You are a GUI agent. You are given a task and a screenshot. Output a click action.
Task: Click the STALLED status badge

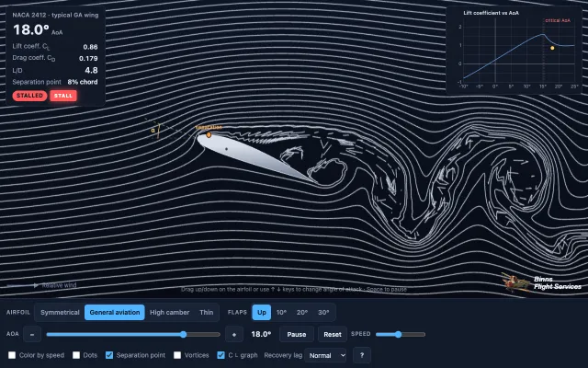[x=29, y=96]
